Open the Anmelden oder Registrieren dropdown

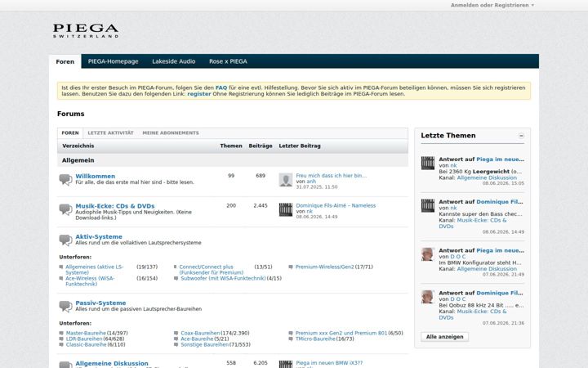pos(492,5)
